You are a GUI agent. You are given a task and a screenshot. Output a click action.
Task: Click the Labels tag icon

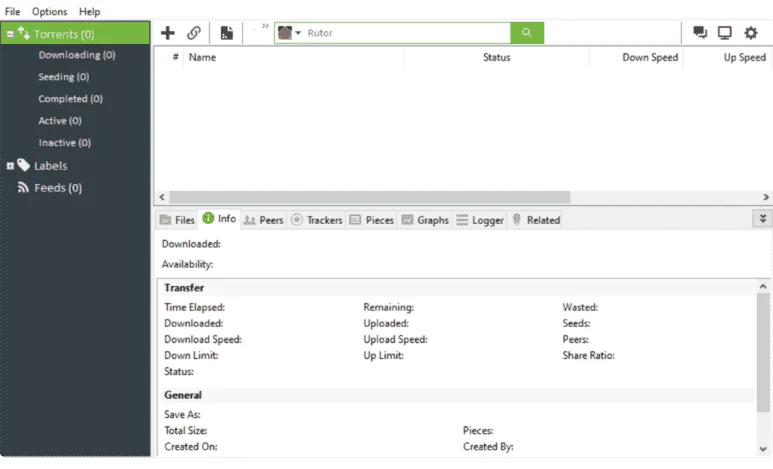click(23, 165)
